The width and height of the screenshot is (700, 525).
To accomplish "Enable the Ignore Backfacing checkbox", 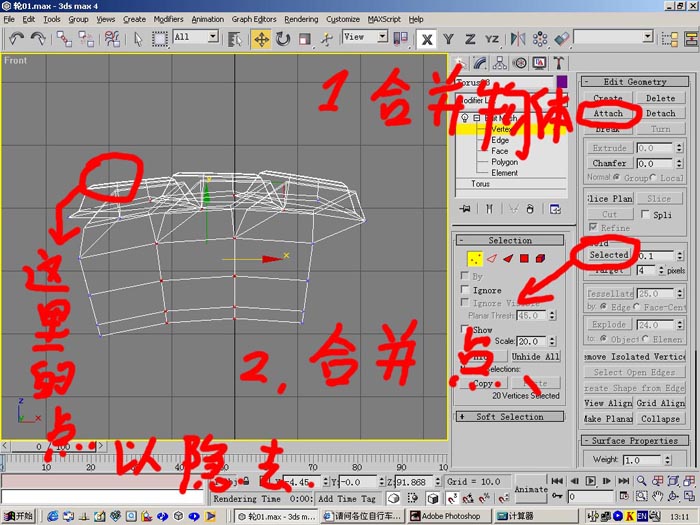I will [465, 290].
